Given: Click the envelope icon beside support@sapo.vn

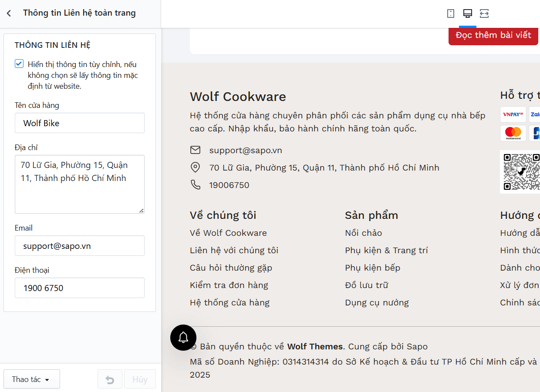Looking at the screenshot, I should point(196,150).
